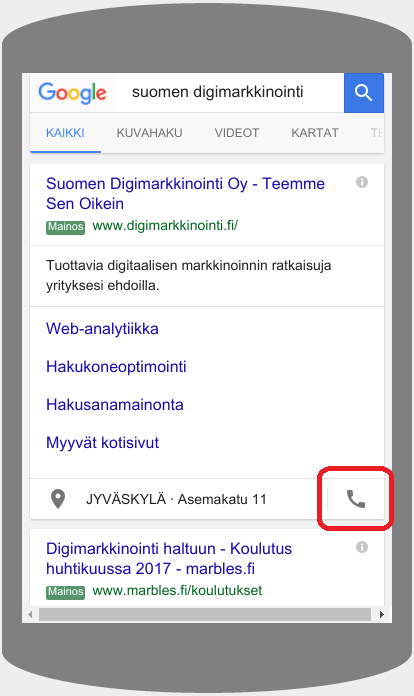The width and height of the screenshot is (414, 696).
Task: Open info icon for Suomen Digimarkkinointi ad
Action: tap(362, 182)
